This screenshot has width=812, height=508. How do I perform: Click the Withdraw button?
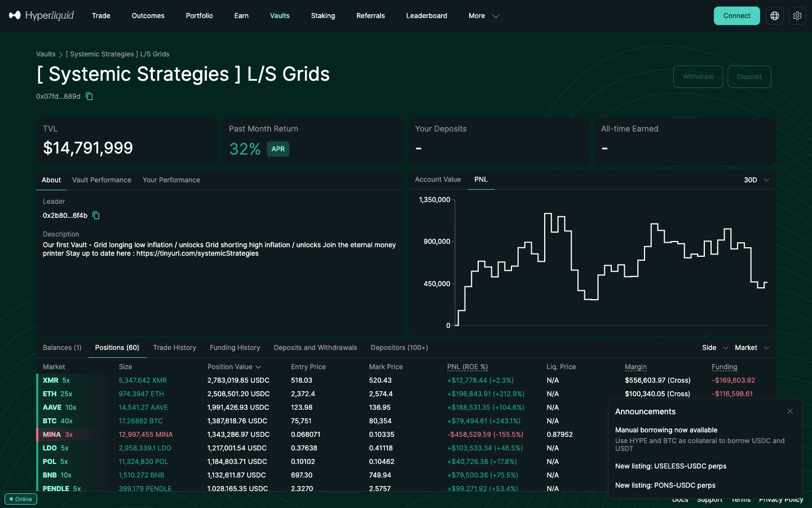(x=698, y=77)
